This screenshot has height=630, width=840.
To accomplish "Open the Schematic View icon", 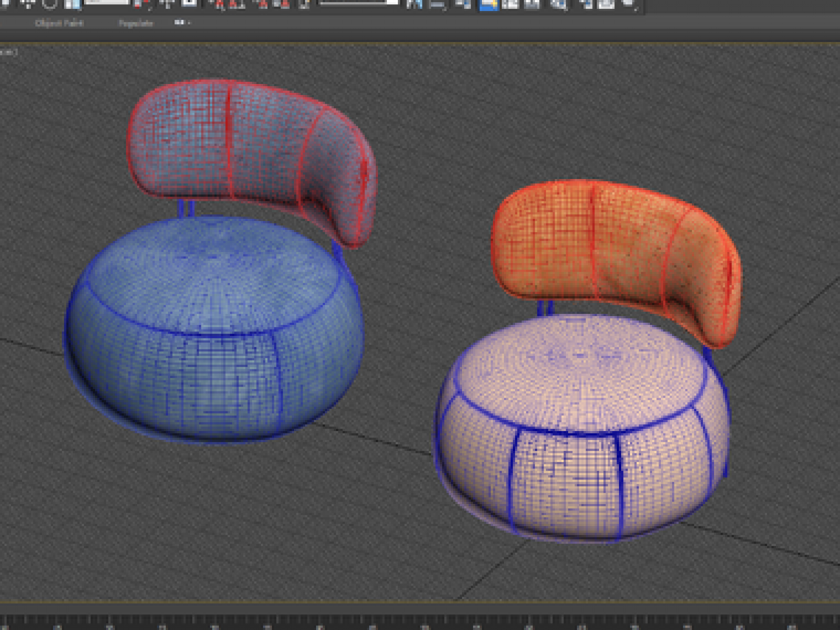I will point(532,4).
